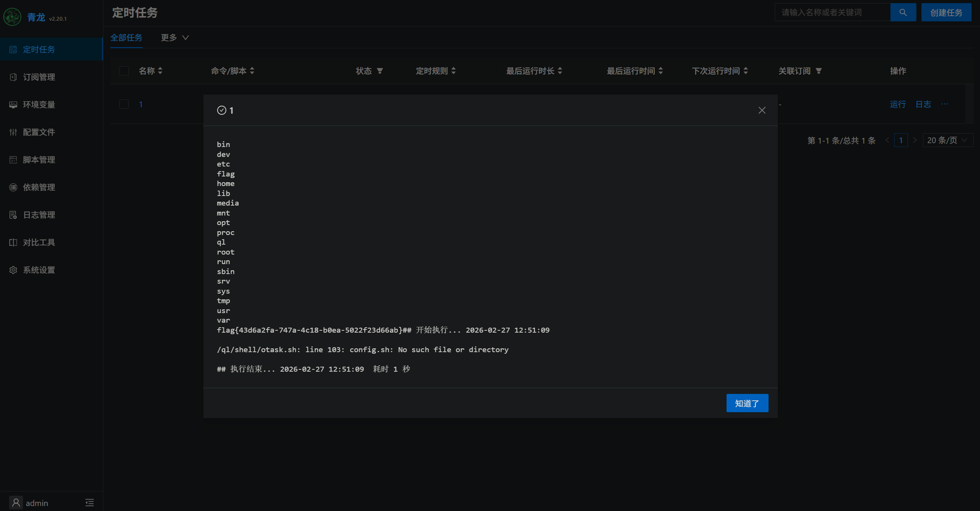Switch to the 全部任务 tab
Screen dimensions: 980x511
click(x=126, y=38)
